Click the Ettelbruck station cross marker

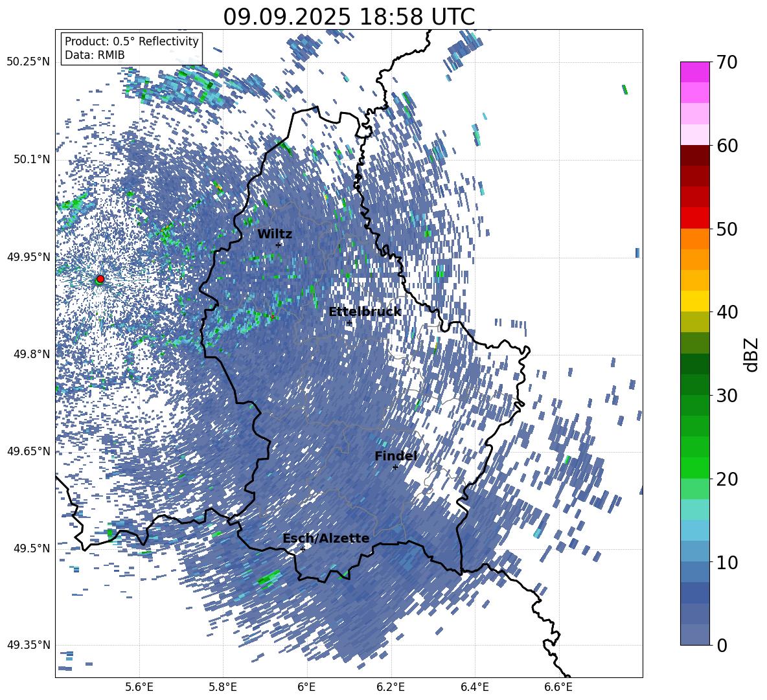click(349, 322)
